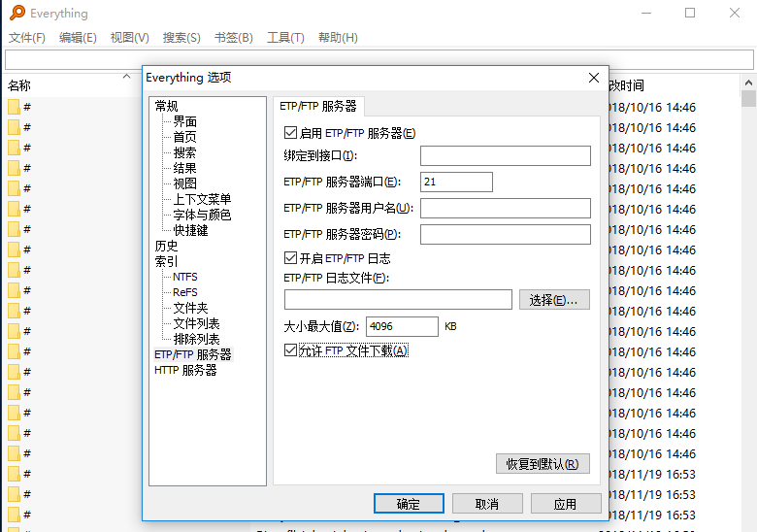Viewport: 757px width, 532px height.
Task: Open the 编辑(E) menu
Action: (x=78, y=38)
